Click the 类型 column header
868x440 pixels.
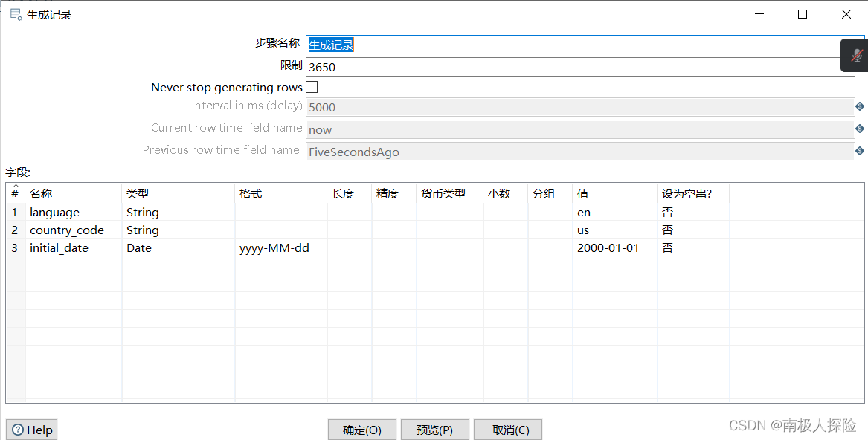[x=179, y=194]
